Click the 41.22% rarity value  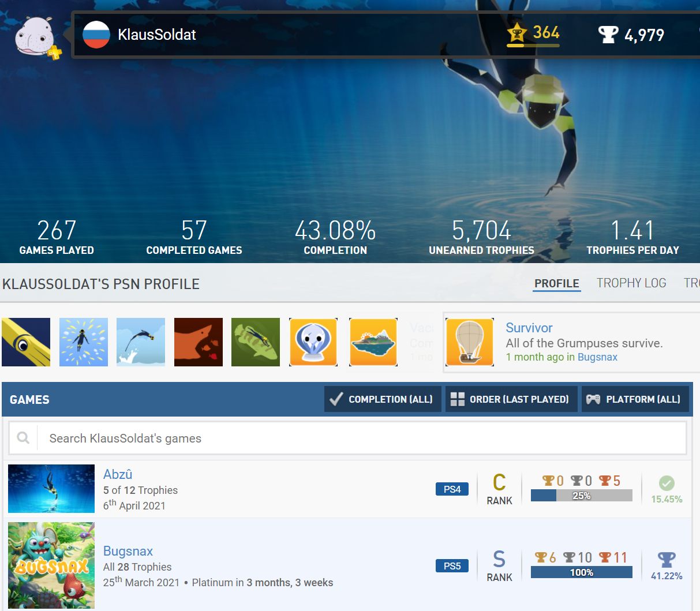pos(667,576)
